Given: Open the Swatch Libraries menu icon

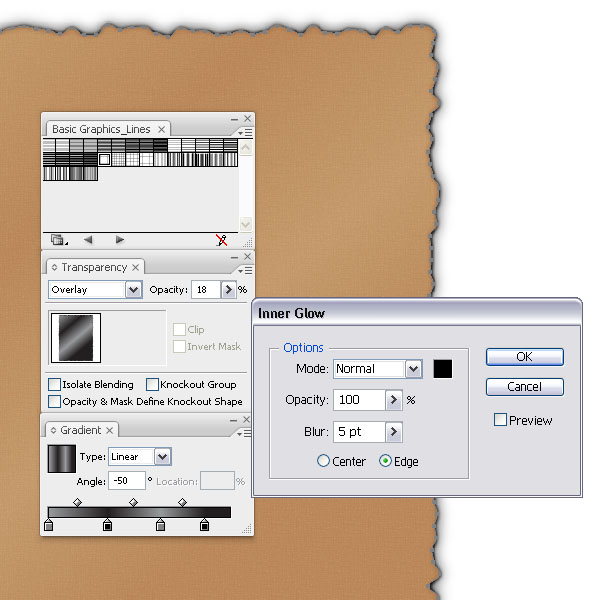Looking at the screenshot, I should pyautogui.click(x=59, y=240).
